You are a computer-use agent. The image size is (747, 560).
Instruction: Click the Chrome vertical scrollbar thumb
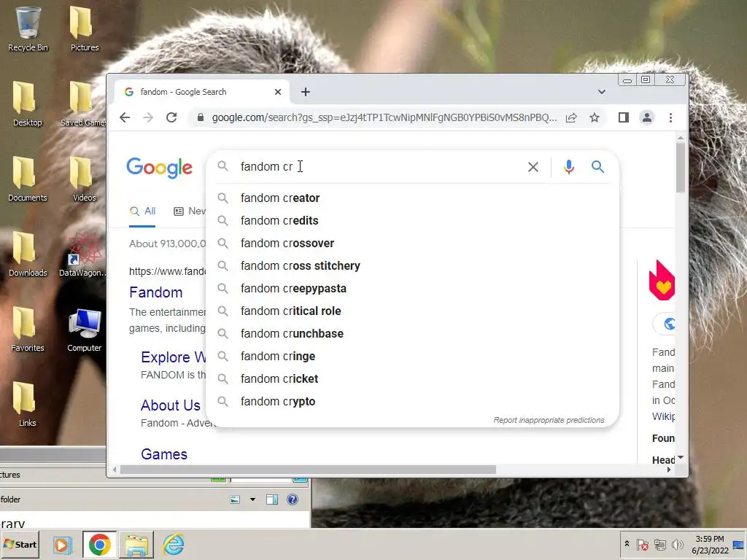[x=681, y=168]
